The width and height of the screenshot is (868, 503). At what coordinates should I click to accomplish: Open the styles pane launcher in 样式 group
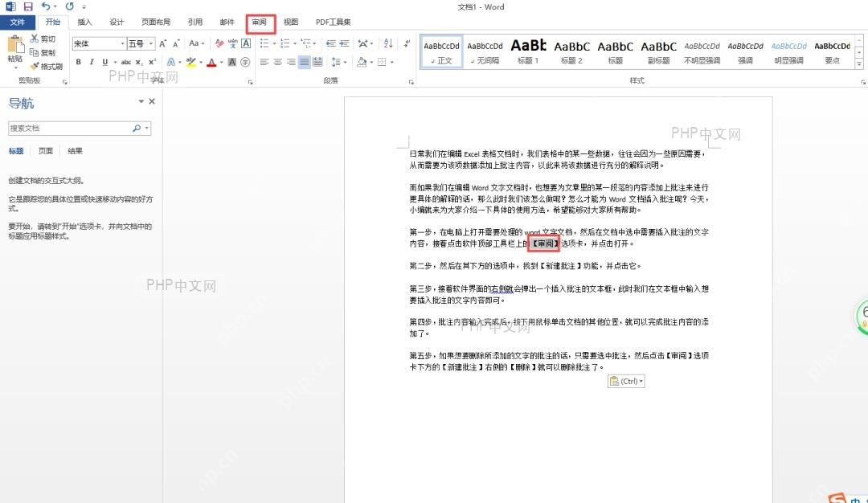pos(863,82)
